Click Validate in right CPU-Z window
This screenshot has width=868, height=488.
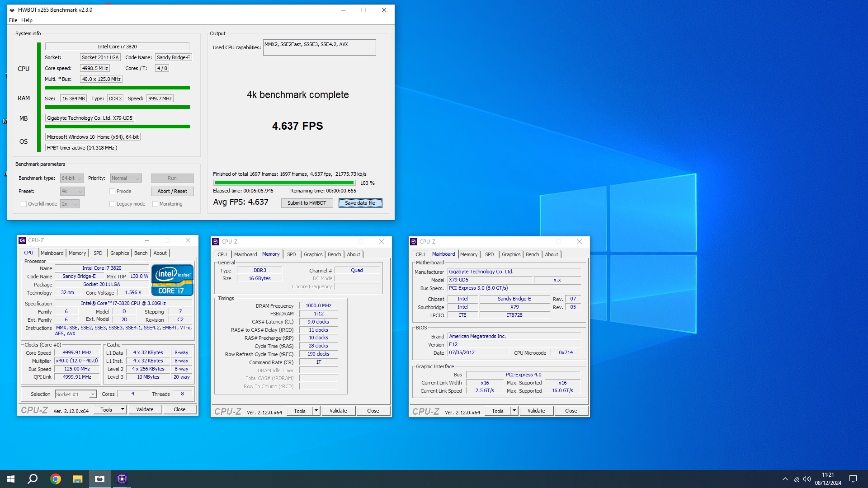536,411
